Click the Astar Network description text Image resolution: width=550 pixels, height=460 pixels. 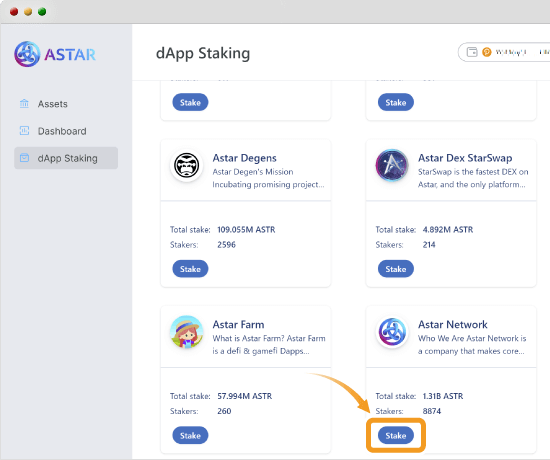coord(472,345)
